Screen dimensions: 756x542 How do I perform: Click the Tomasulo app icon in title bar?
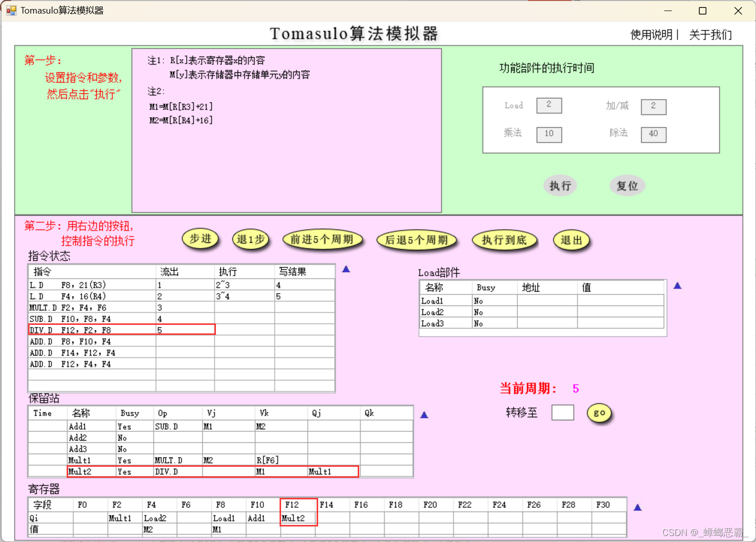(11, 11)
